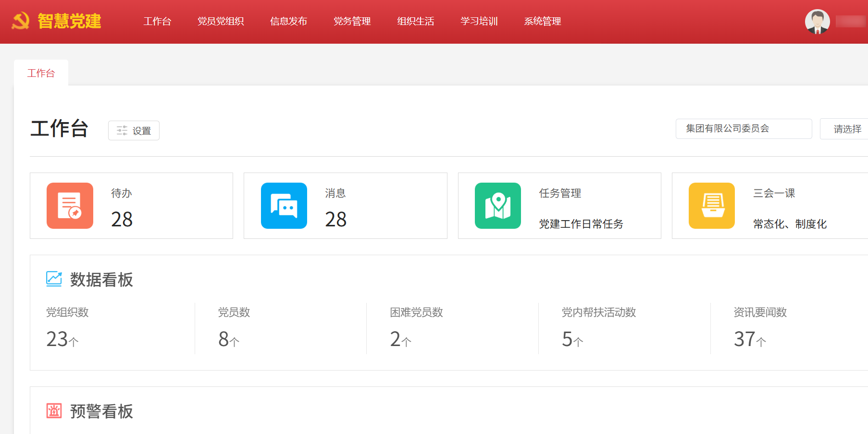Go to 组织生活 in the top navigation

(415, 22)
